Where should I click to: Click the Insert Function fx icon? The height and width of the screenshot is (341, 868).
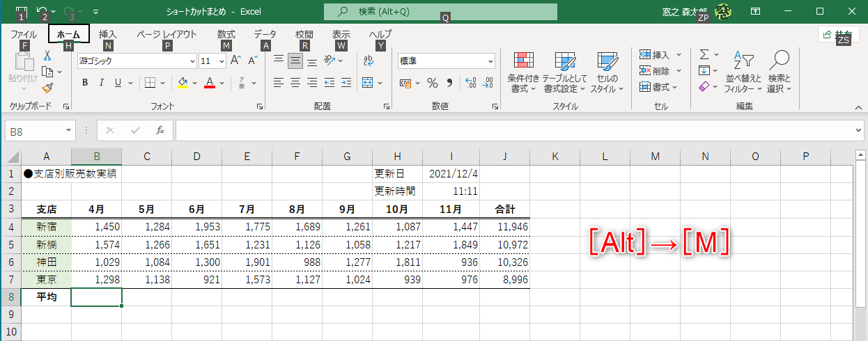pos(160,130)
